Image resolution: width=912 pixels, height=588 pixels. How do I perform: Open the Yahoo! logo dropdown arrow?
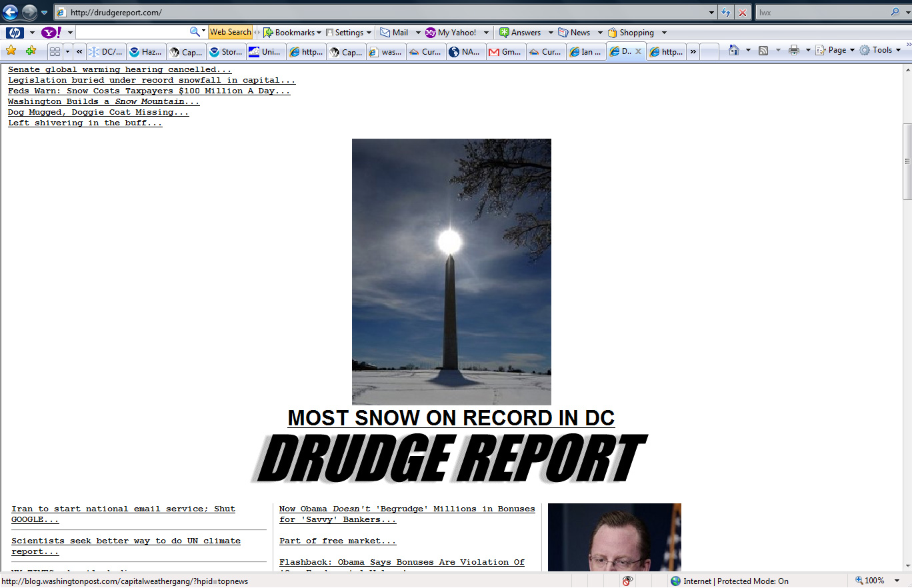pos(69,33)
